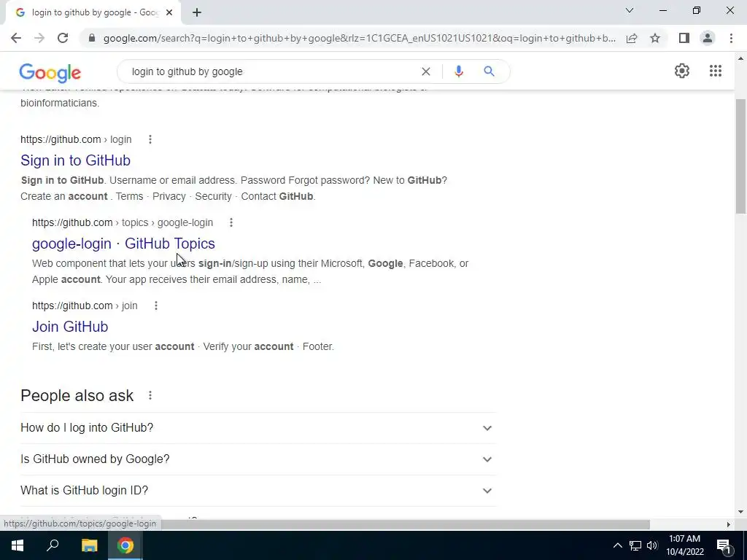Click the horizontal scrollbar thumb

tap(405, 525)
